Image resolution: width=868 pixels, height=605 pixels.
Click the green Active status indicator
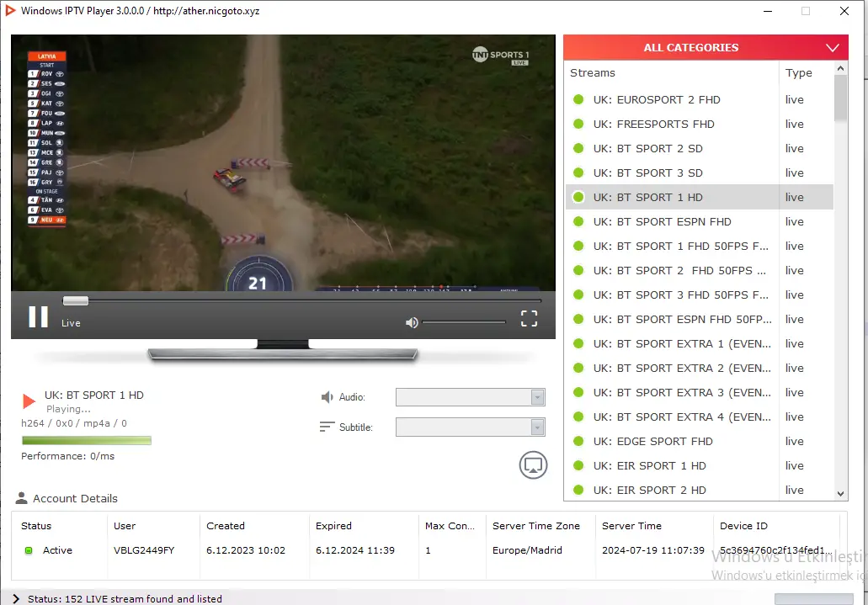tap(29, 550)
